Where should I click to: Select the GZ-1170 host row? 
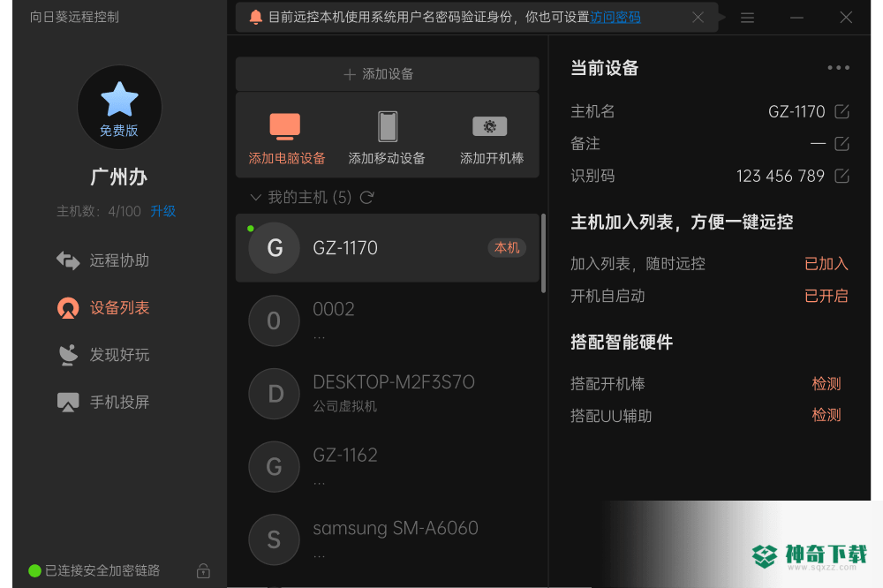[388, 248]
